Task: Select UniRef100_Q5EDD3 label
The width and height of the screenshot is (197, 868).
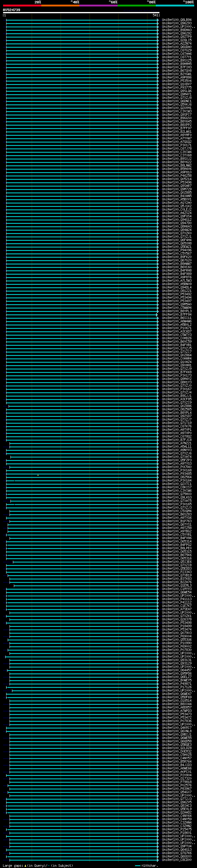Action: [x=177, y=568]
